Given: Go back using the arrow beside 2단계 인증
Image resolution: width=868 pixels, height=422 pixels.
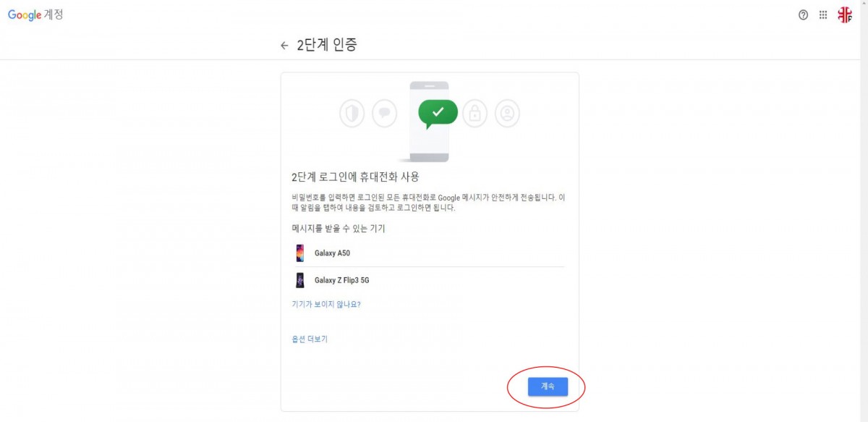Looking at the screenshot, I should [x=284, y=46].
